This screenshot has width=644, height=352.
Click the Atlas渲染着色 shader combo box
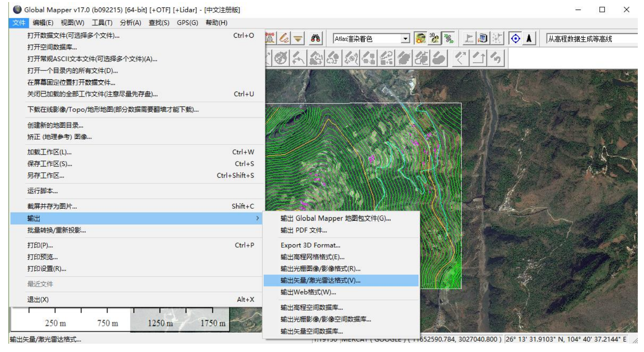(371, 39)
